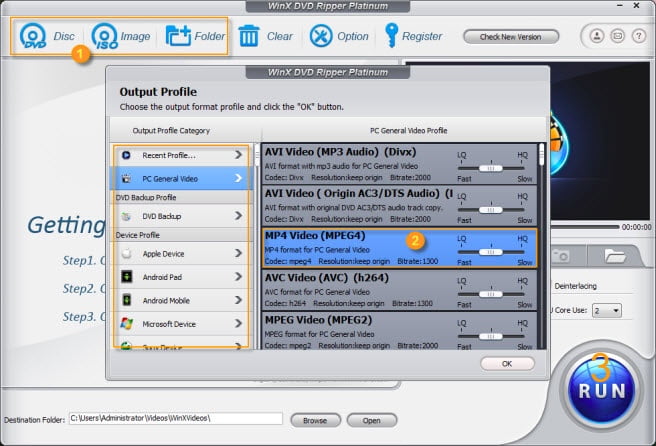Click Check New Version button
Screen dimensions: 656x446
point(511,37)
